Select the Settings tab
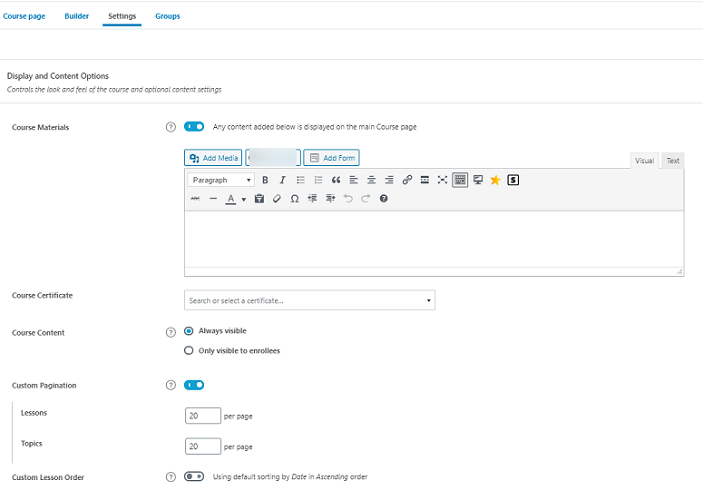The image size is (703, 500). coord(122,16)
